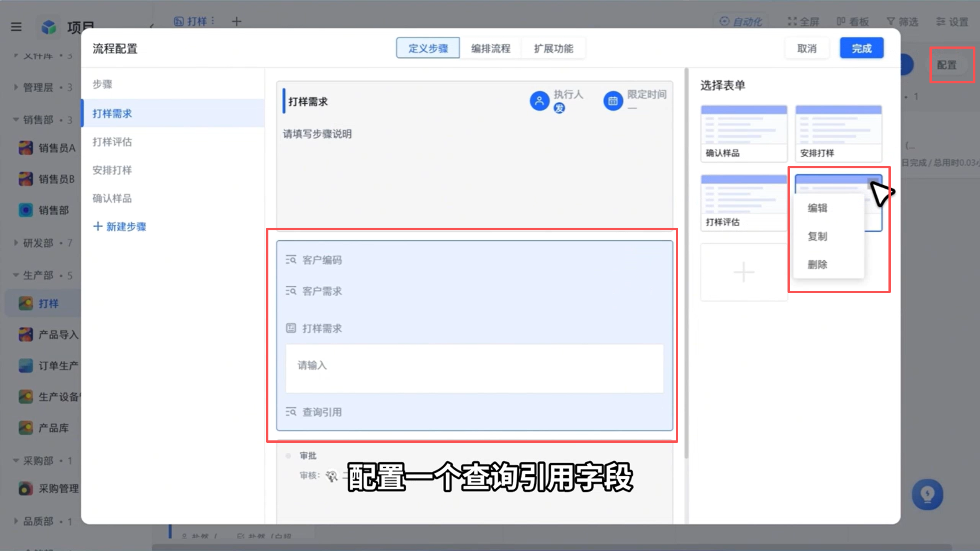The width and height of the screenshot is (980, 551).
Task: Click the 取消 button
Action: click(x=807, y=48)
